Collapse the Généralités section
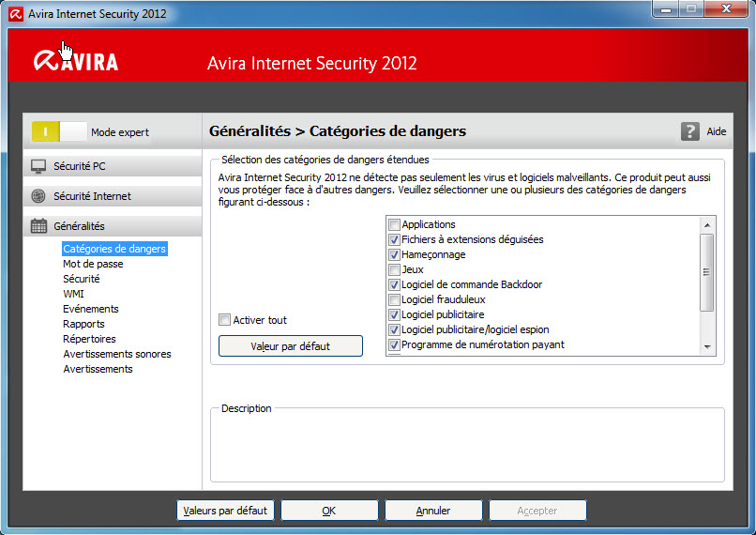Viewport: 756px width, 535px height. point(113,226)
